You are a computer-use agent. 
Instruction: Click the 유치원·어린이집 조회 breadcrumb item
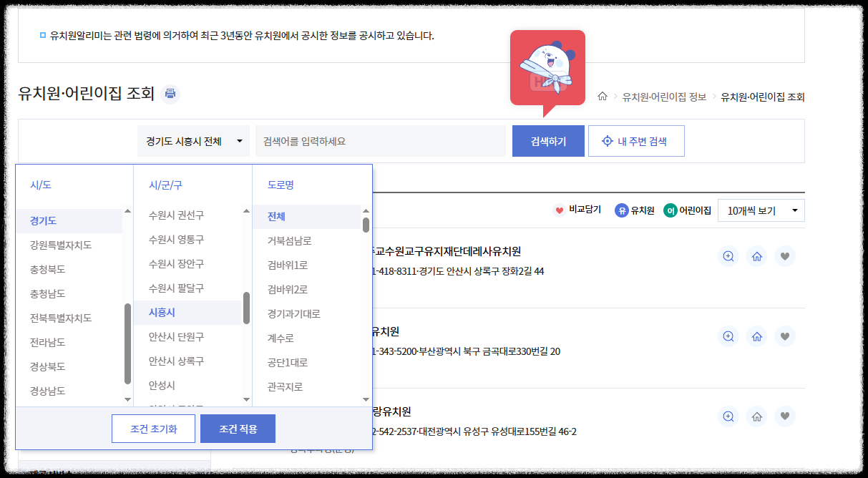[761, 97]
